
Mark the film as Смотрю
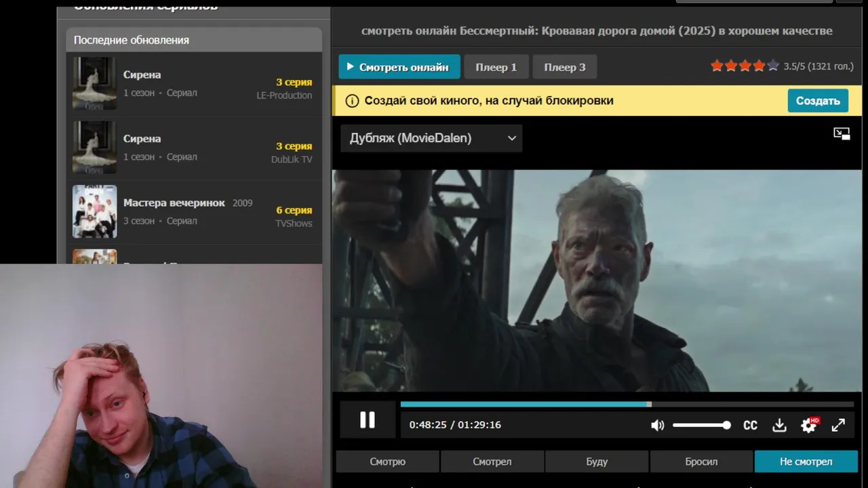click(388, 462)
